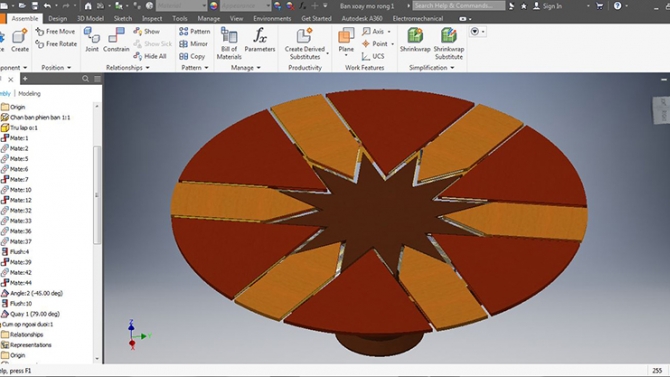
Task: Activate the Free Rotate tool
Action: pyautogui.click(x=56, y=44)
